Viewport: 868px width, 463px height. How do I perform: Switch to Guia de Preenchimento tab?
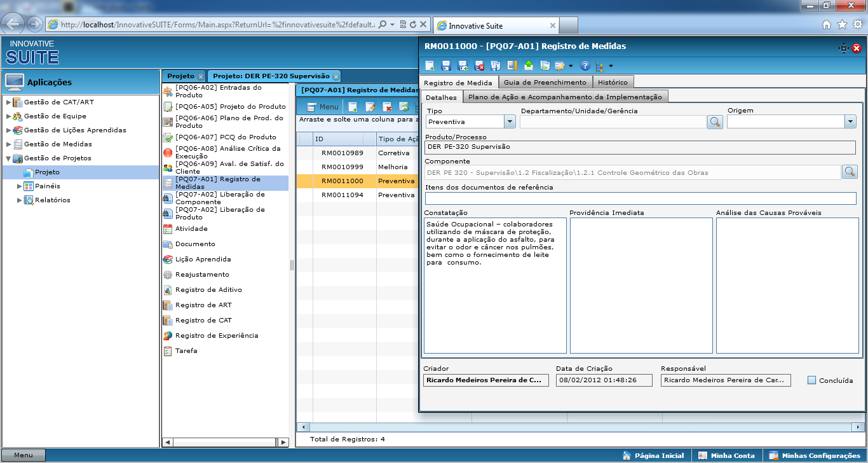[545, 82]
